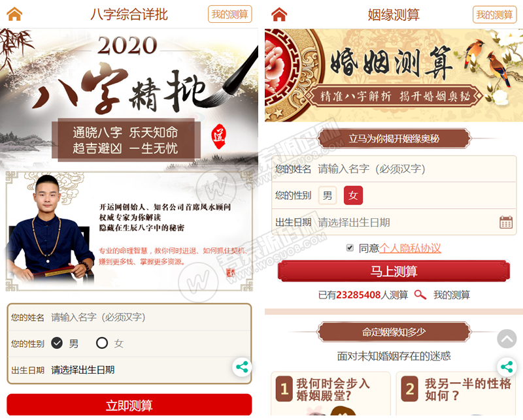Open 我的测算 tab on right header
This screenshot has width=523, height=420.
tap(494, 14)
